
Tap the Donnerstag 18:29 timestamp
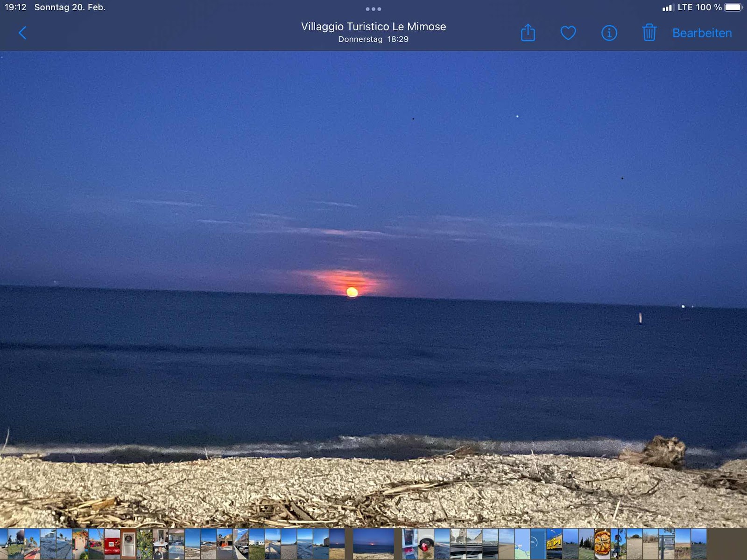click(x=373, y=39)
